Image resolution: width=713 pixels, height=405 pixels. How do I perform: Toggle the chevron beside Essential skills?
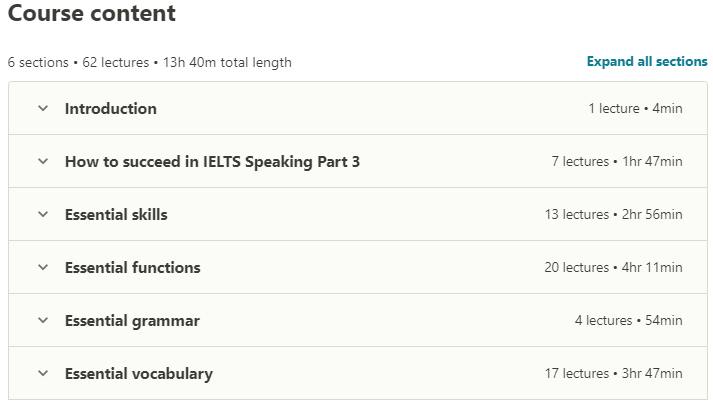(43, 214)
